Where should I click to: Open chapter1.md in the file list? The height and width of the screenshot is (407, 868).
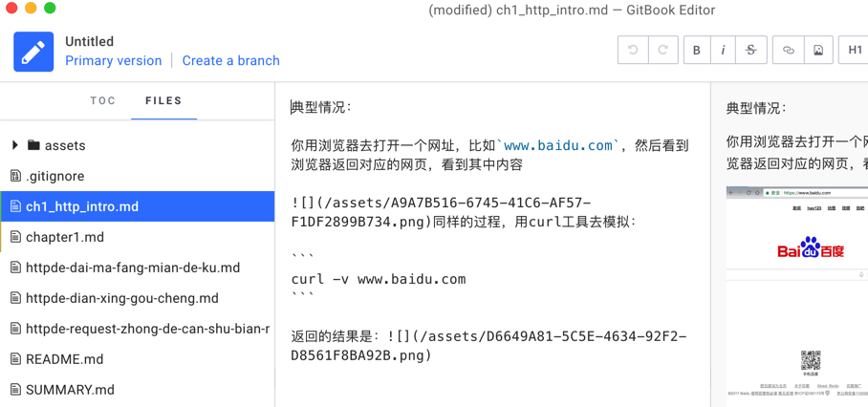(65, 237)
